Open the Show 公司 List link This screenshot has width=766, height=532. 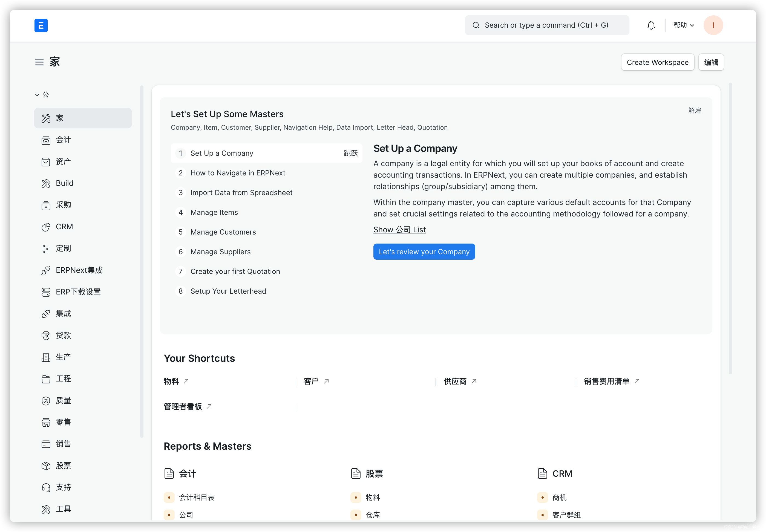399,230
